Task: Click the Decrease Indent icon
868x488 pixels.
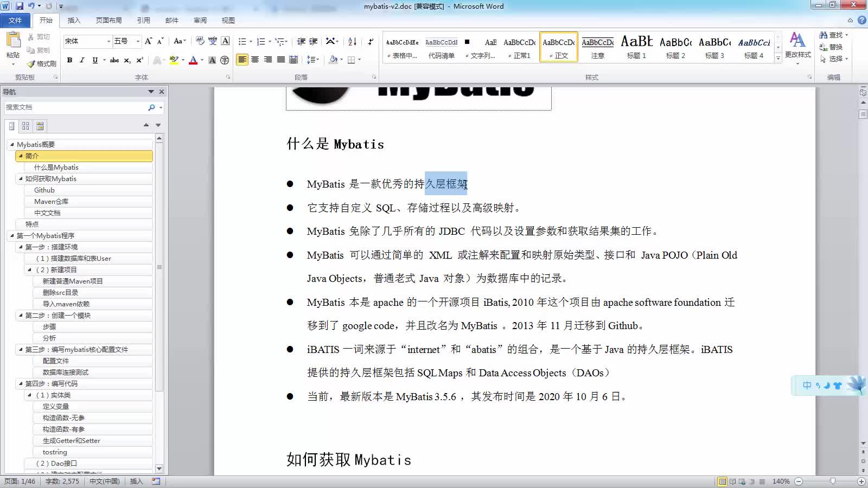Action: [301, 41]
